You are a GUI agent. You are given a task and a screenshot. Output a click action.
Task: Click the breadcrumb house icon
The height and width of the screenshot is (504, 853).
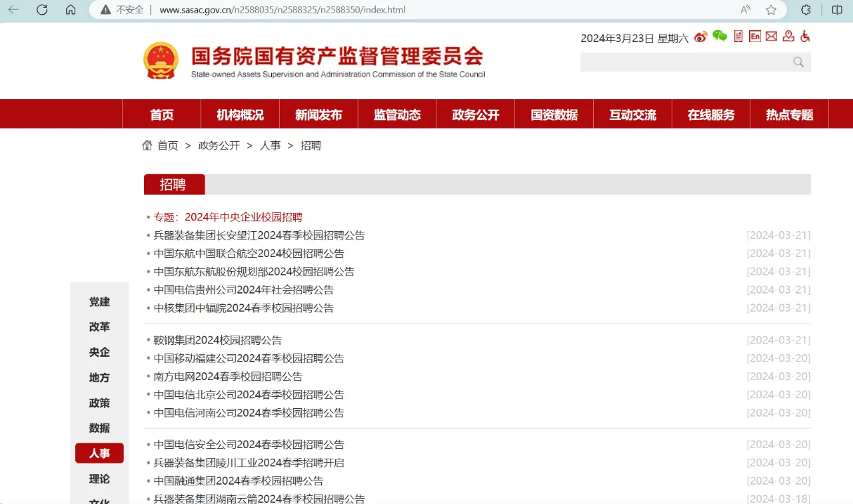pos(147,145)
